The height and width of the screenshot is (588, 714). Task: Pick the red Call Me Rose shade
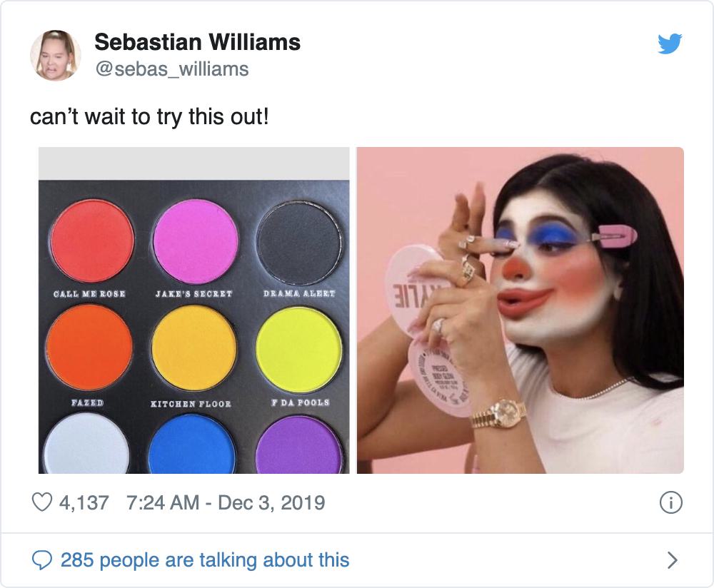click(x=92, y=240)
